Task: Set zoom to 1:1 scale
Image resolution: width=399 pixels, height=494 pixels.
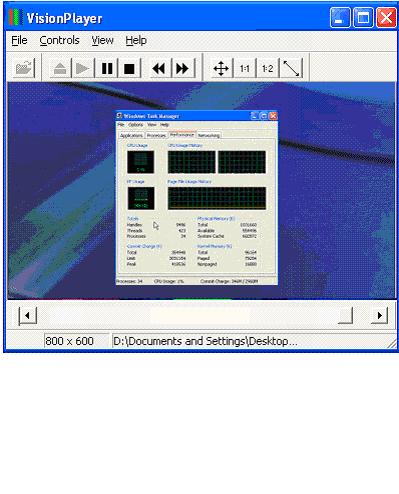Action: (245, 68)
